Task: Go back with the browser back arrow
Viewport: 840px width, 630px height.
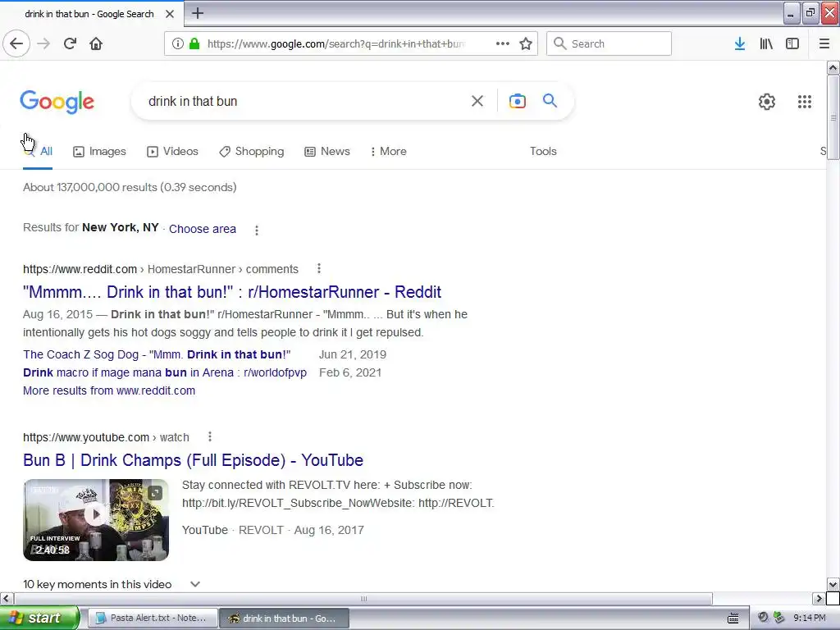Action: (16, 43)
